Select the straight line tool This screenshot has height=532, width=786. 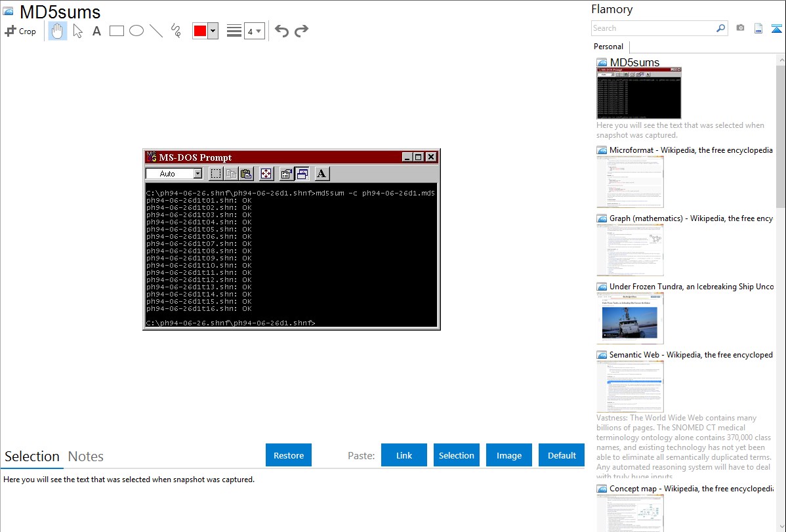[156, 31]
